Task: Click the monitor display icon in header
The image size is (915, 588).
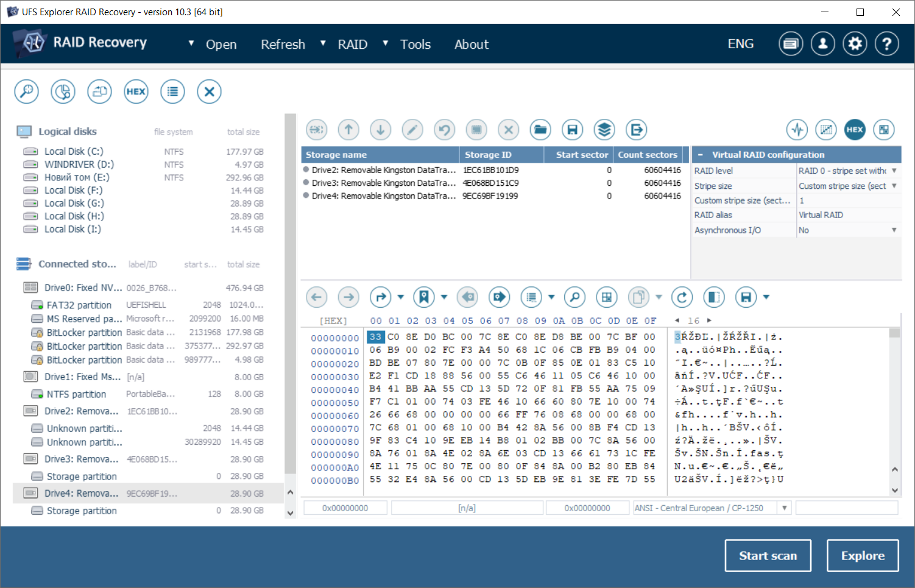Action: click(x=791, y=44)
